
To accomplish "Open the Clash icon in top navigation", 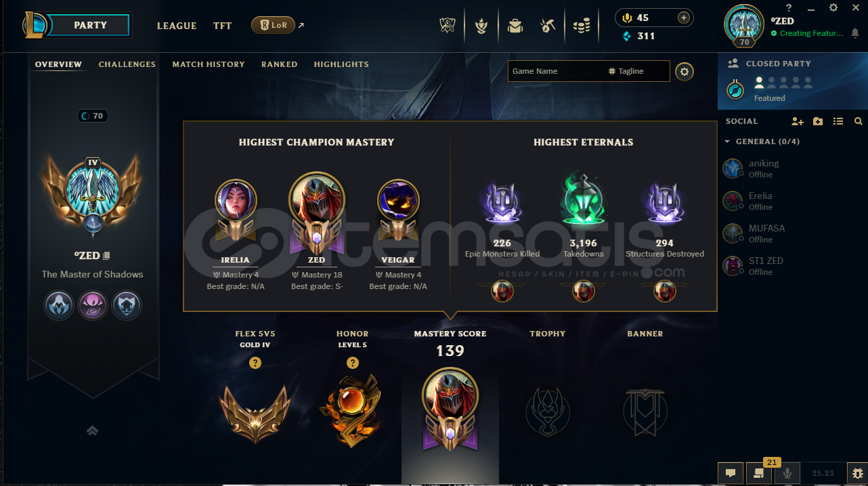I will [x=447, y=26].
